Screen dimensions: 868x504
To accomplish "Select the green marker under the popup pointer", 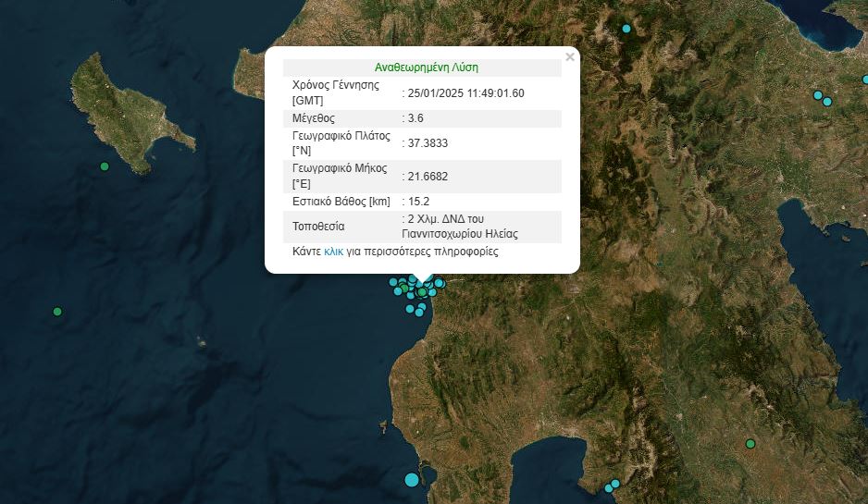I will click(x=422, y=293).
